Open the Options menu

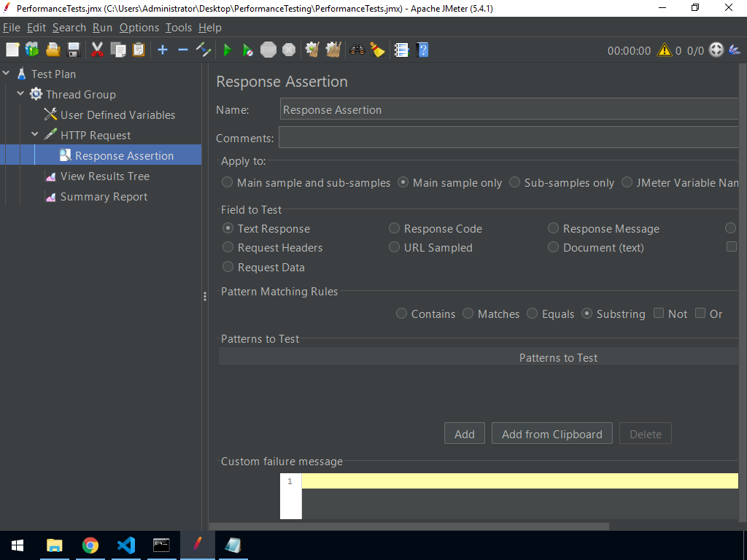pyautogui.click(x=139, y=28)
